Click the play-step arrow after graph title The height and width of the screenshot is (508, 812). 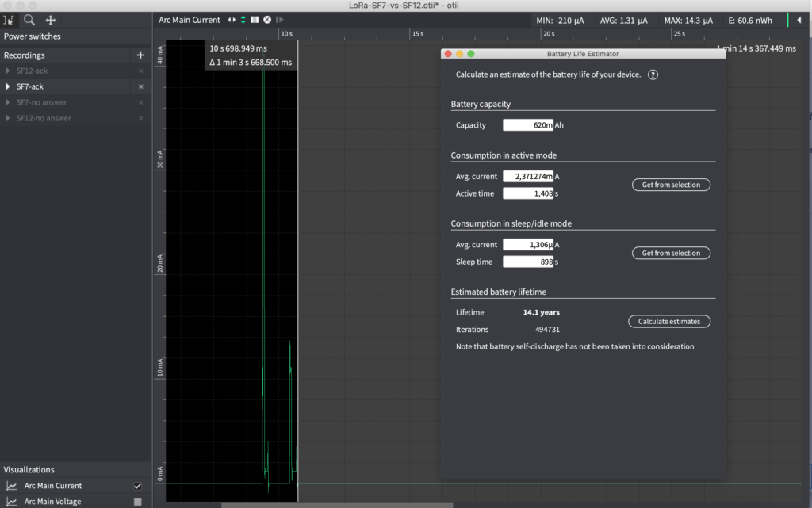(280, 20)
